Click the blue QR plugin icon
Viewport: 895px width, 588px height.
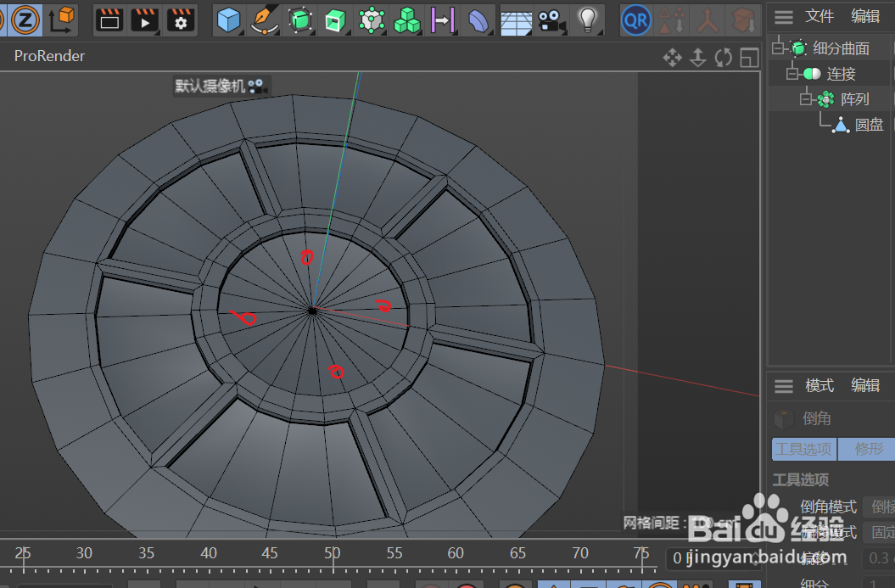click(636, 20)
